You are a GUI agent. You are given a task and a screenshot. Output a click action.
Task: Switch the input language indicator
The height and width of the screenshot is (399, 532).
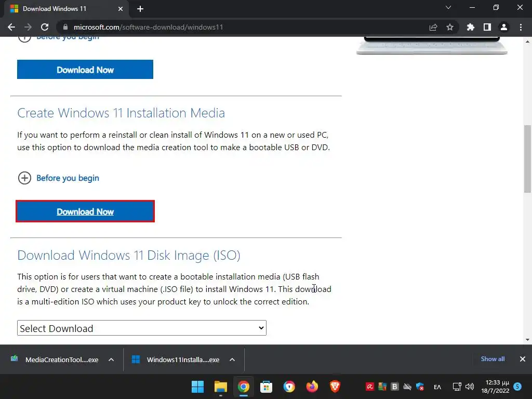pos(437,387)
